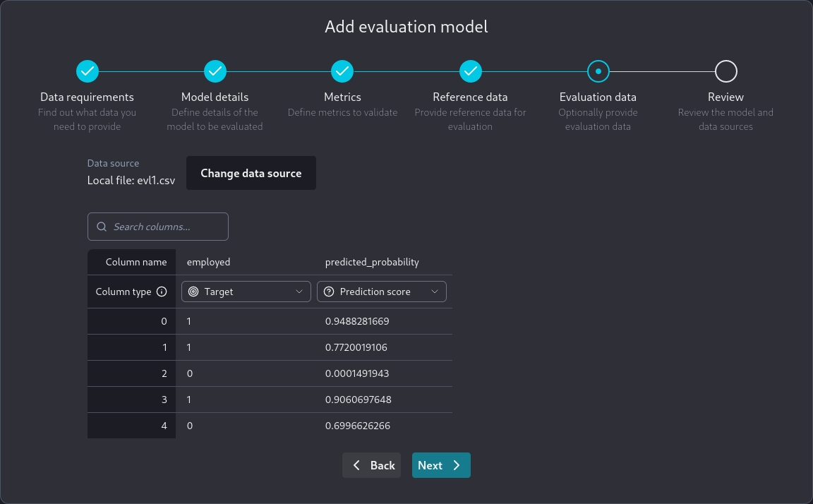Screen dimensions: 813x504
Task: Click the Metrics step checkmark icon
Action: 342,71
